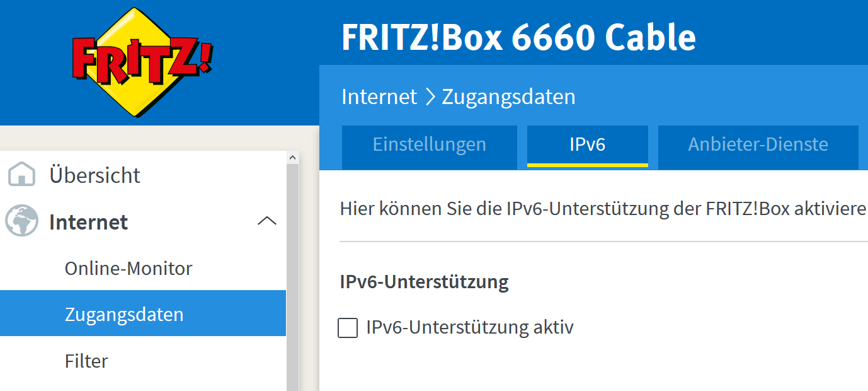Viewport: 868px width, 391px height.
Task: Click the breadcrumb arrow between Internet and Zugangsdaten
Action: (x=430, y=96)
